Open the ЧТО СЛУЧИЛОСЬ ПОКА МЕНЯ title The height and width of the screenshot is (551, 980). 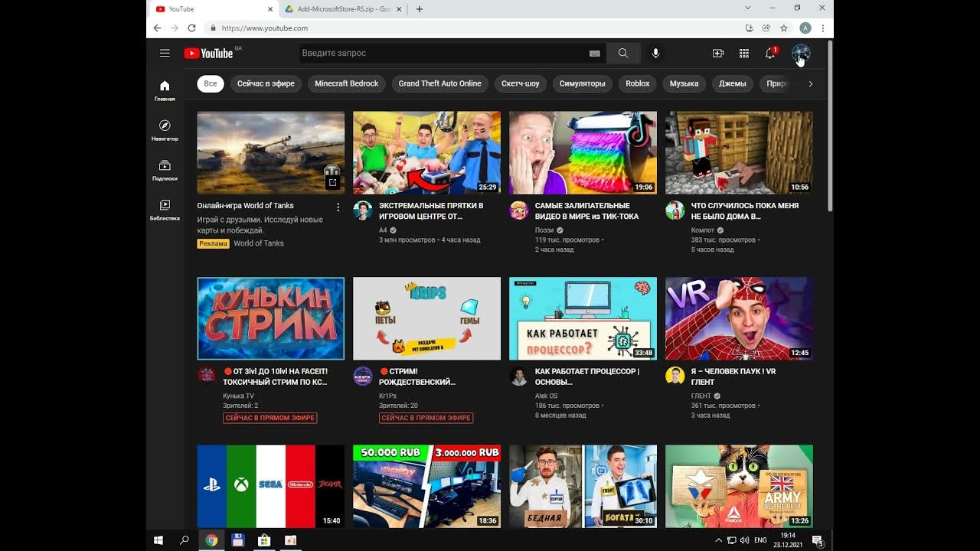[x=745, y=210]
